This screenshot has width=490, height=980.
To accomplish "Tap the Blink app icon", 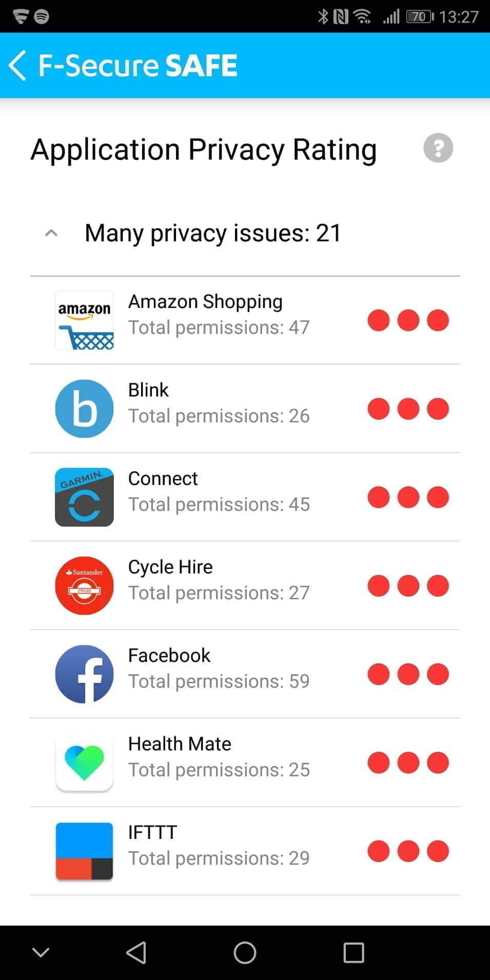I will [x=84, y=409].
